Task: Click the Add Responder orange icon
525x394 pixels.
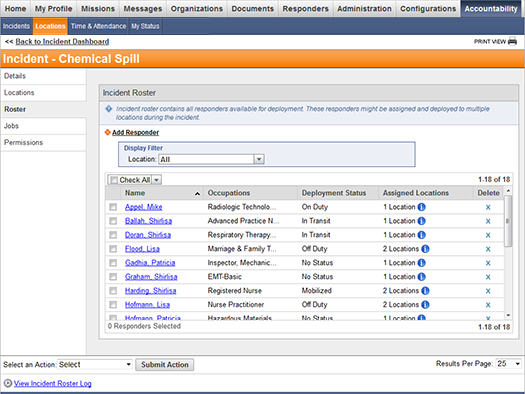Action: [107, 132]
